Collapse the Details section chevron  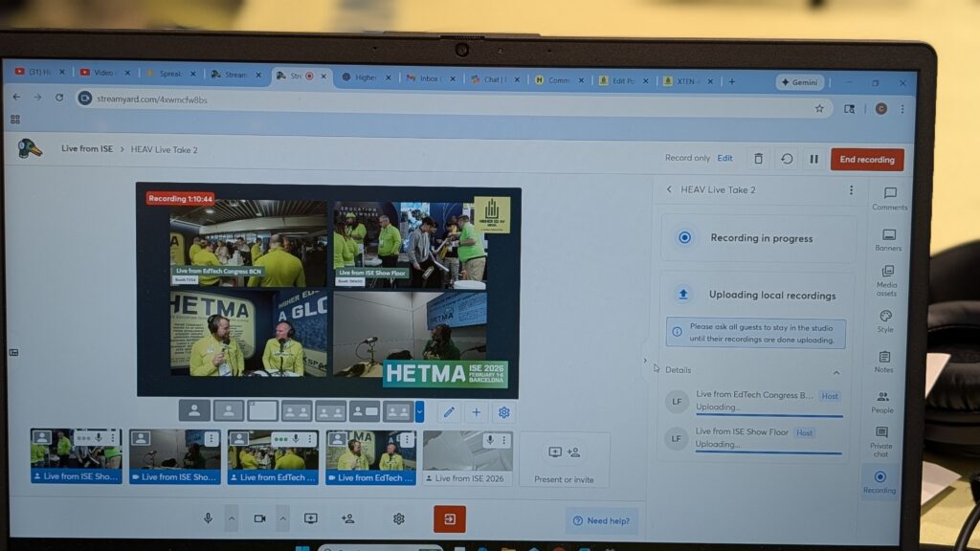(835, 372)
